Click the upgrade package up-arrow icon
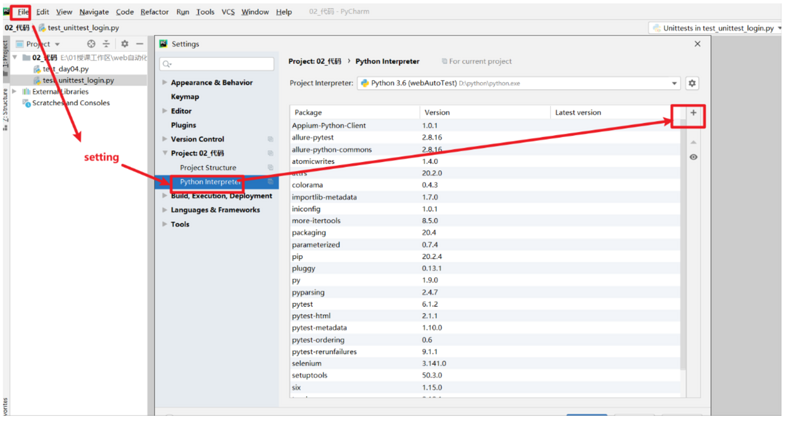Viewport: 800px width, 428px height. [693, 142]
